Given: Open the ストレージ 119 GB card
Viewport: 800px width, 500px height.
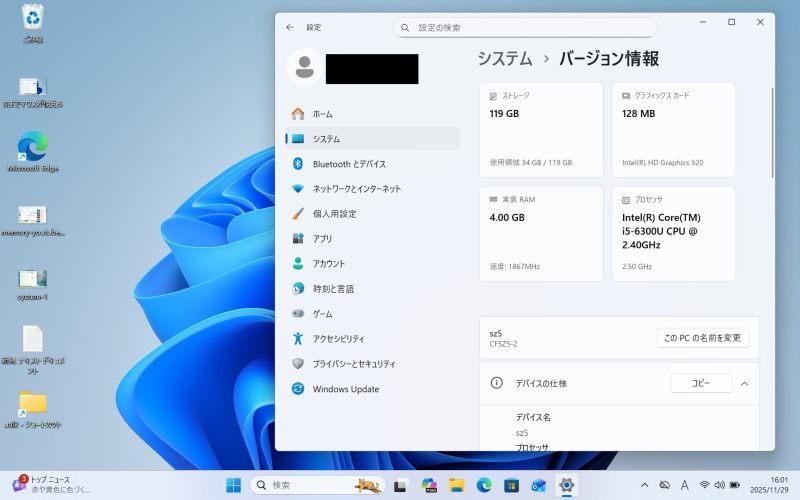Looking at the screenshot, I should 541,130.
